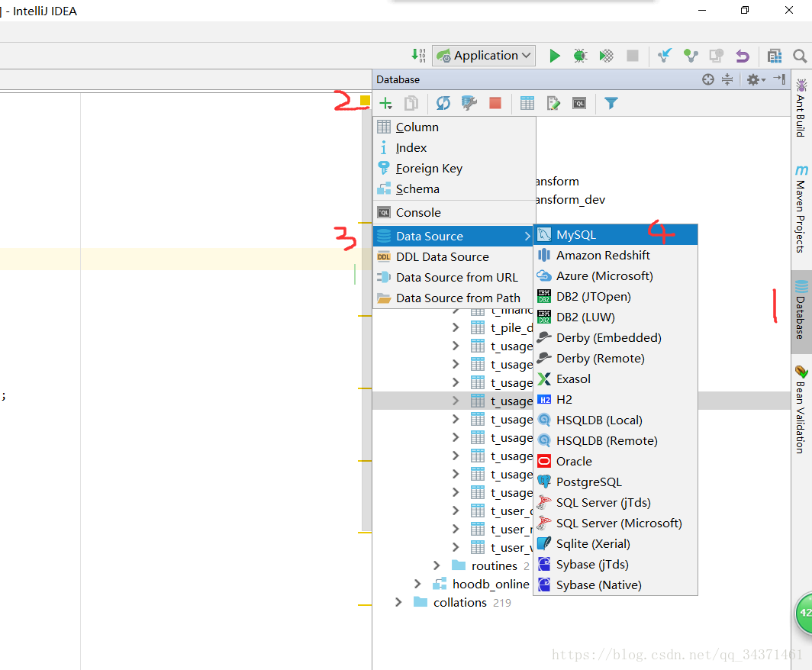Click the database Synchronize refresh icon
The height and width of the screenshot is (670, 812).
pos(443,104)
